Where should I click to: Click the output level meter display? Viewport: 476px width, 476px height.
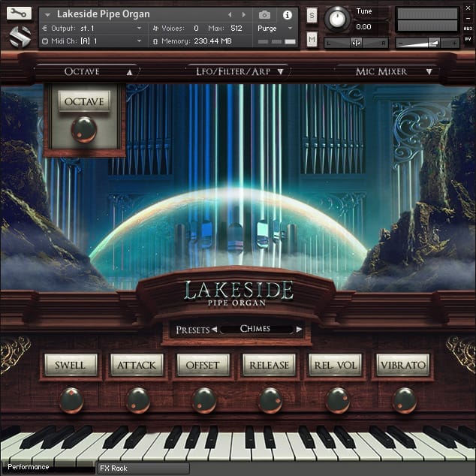427,20
